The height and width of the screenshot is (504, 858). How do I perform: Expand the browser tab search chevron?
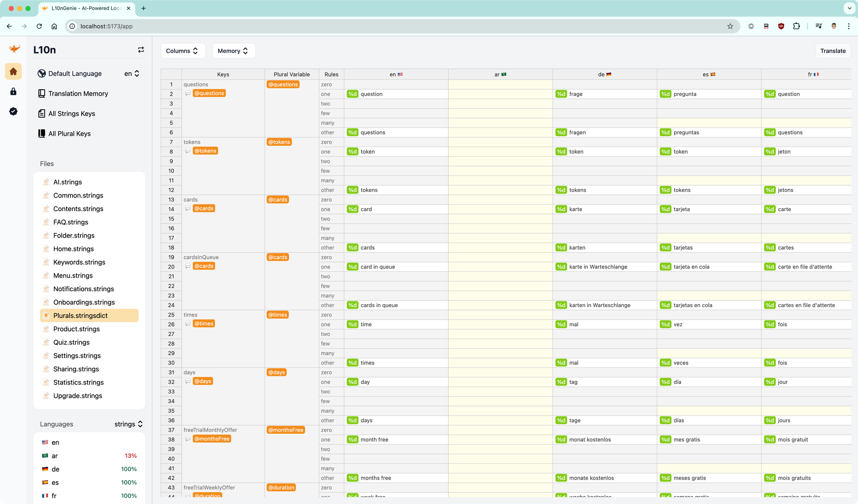(849, 8)
